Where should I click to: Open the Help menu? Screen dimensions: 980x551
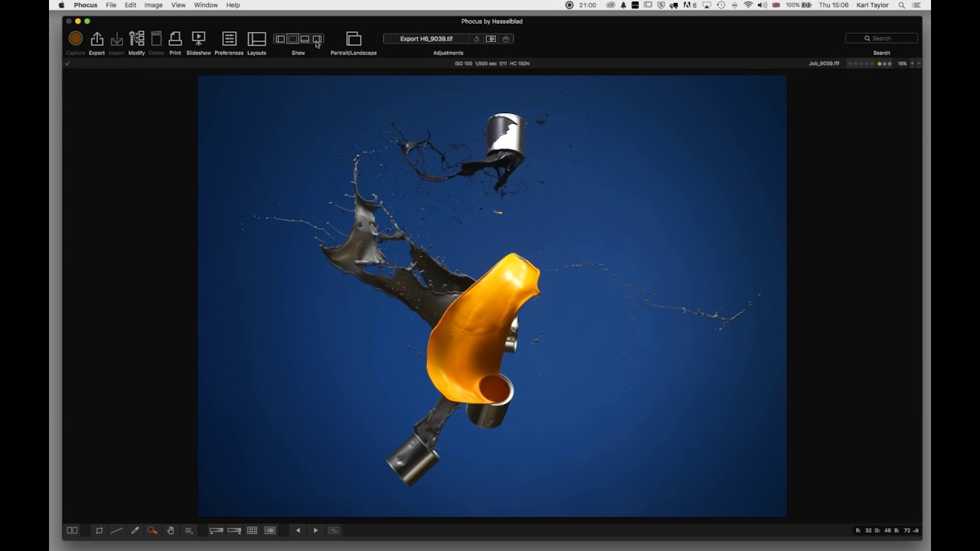[x=233, y=5]
